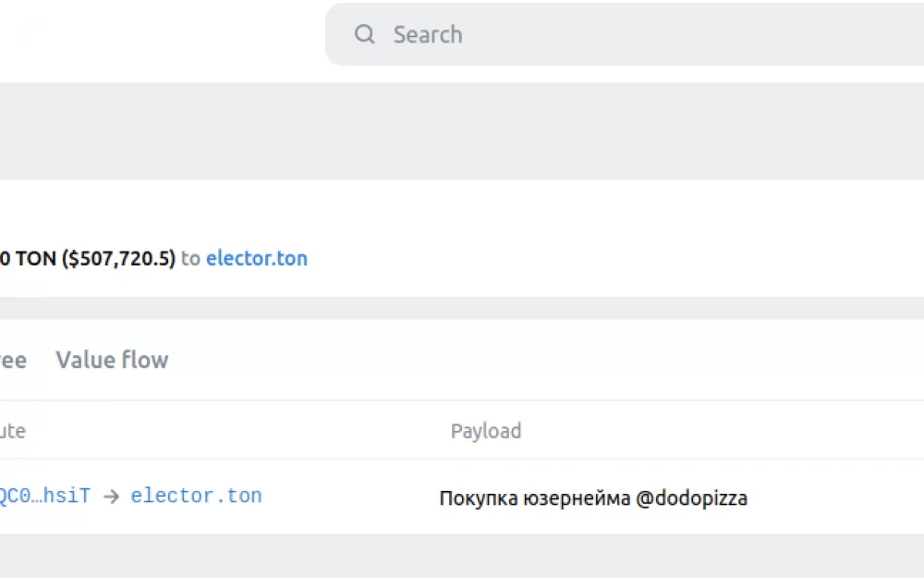
Task: Open the QC0…hsiT sender address
Action: pos(45,496)
